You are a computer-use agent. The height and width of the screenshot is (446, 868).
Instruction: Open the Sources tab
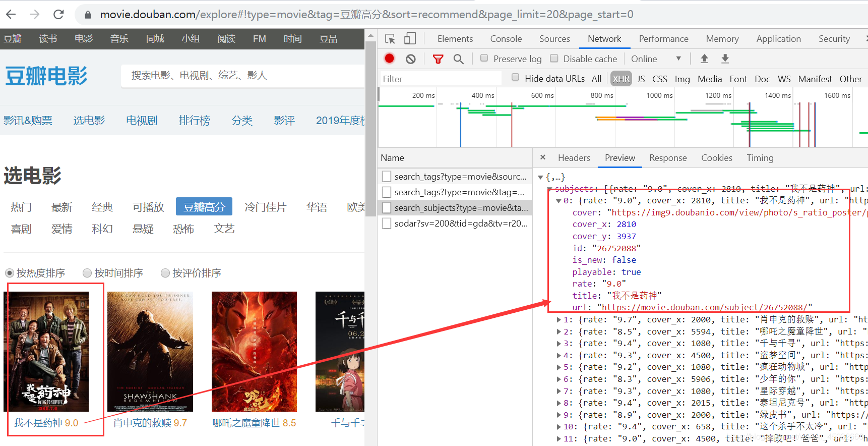[x=554, y=39]
